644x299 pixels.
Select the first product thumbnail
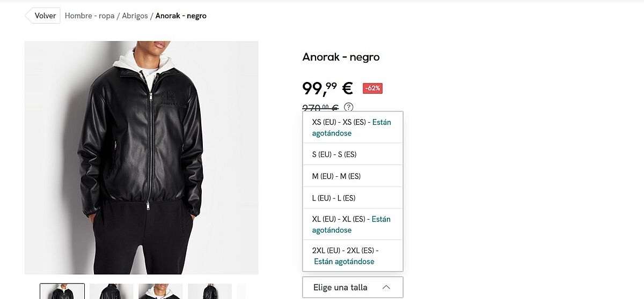[x=62, y=291]
